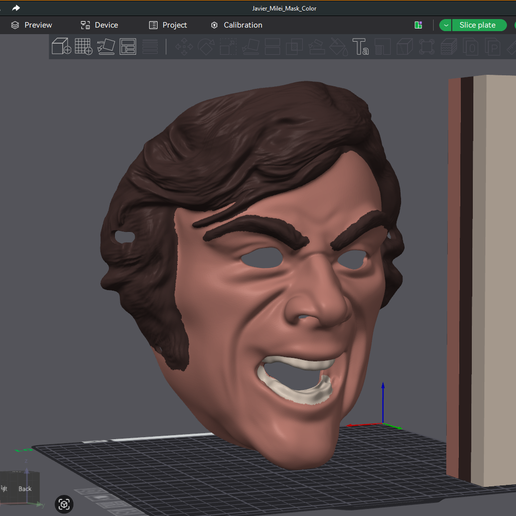Click the Slice plate button
The height and width of the screenshot is (516, 516).
click(479, 25)
